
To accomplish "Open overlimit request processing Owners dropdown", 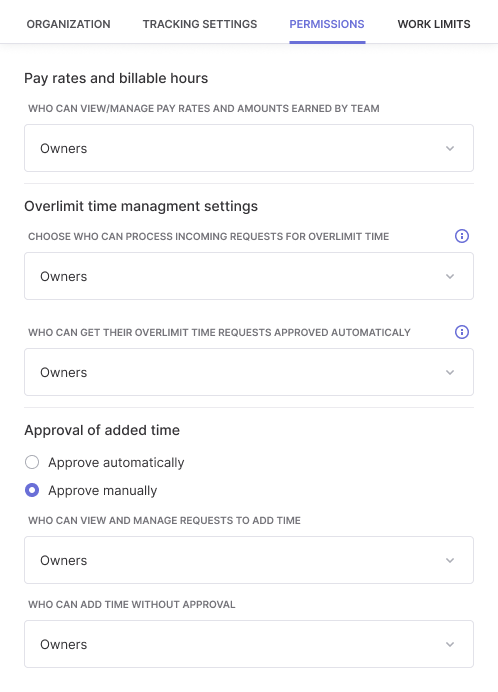I will 249,276.
